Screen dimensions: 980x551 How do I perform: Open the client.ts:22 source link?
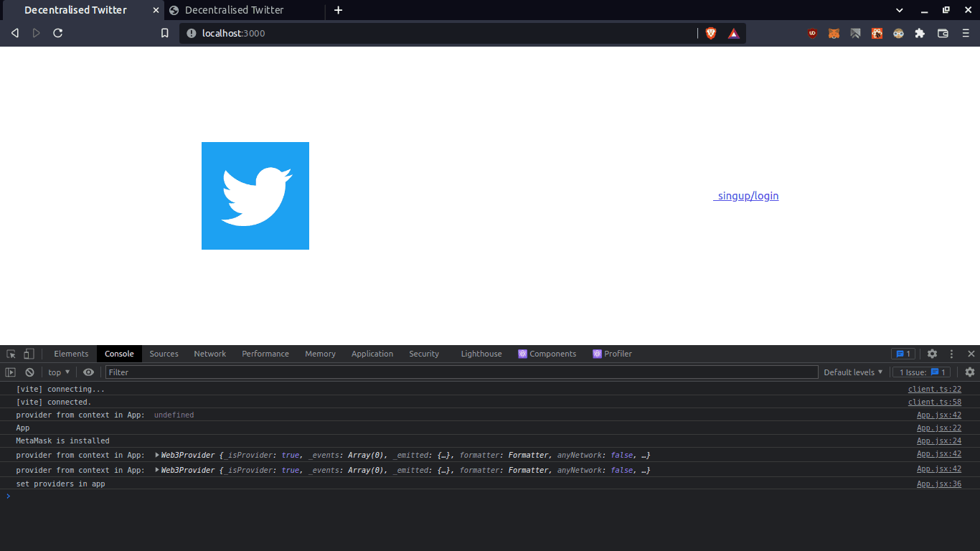click(934, 389)
